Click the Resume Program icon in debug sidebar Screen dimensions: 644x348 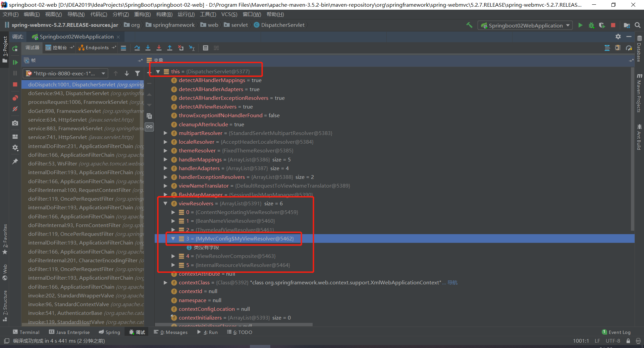coord(15,62)
